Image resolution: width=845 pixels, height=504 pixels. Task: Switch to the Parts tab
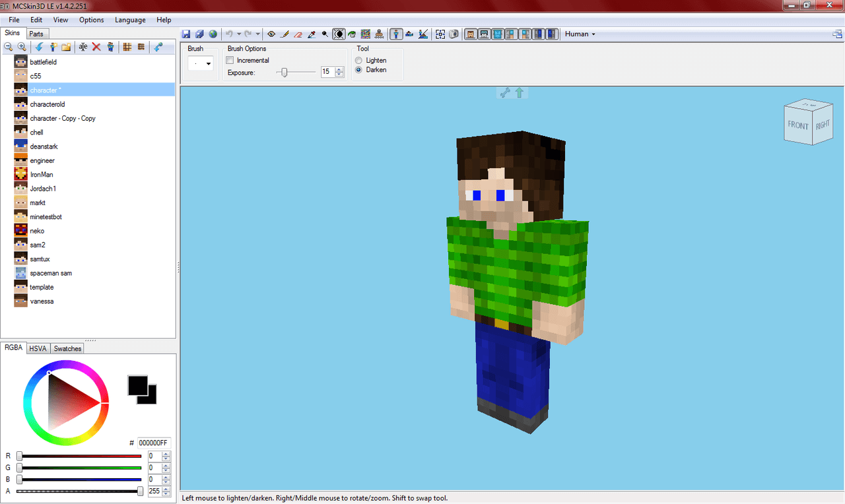pyautogui.click(x=36, y=34)
